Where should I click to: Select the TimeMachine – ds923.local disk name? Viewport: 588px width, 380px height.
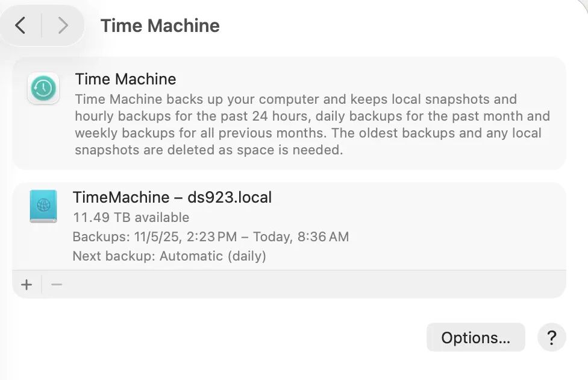(x=172, y=197)
